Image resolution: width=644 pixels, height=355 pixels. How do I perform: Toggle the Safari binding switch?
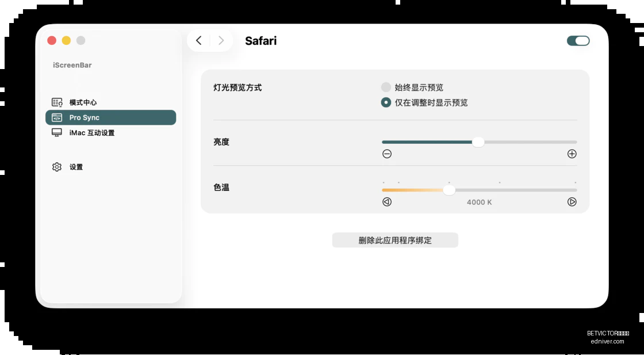tap(578, 41)
